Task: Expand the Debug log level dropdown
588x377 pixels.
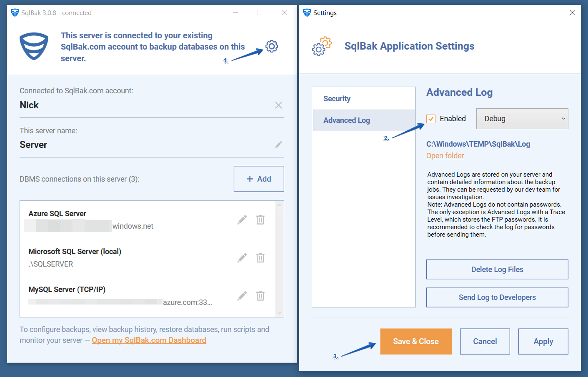Action: click(x=522, y=119)
